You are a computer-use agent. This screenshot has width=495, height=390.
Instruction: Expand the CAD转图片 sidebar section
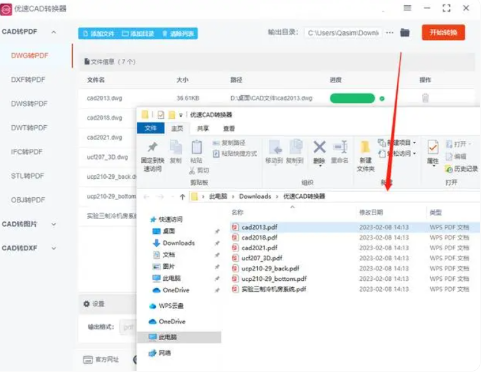(x=54, y=224)
